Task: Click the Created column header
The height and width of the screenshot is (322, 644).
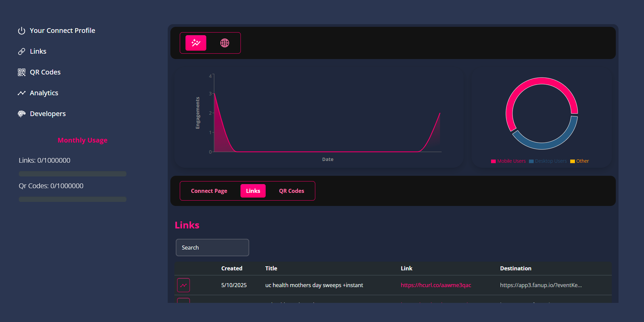Action: 232,268
